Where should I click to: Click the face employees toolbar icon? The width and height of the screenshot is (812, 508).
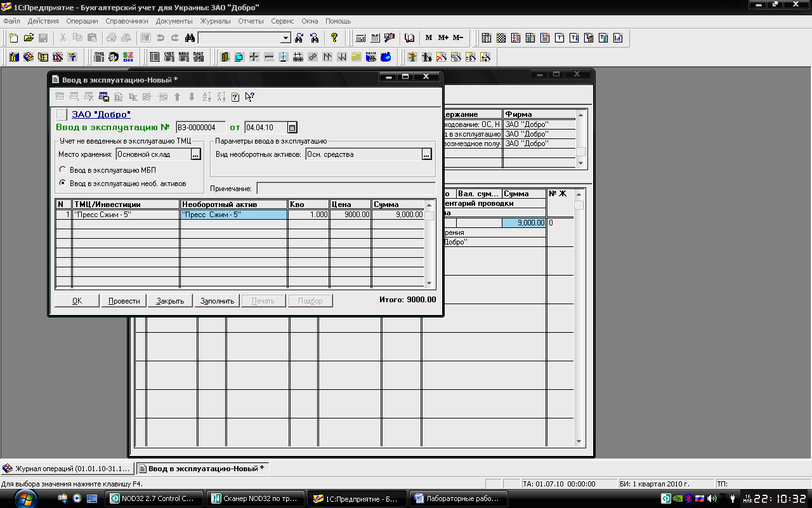pos(114,57)
